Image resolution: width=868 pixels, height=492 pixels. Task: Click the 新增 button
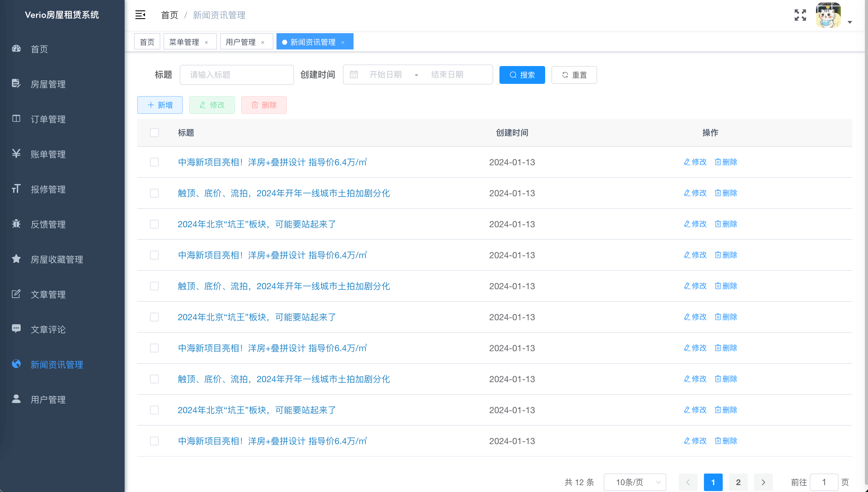click(x=160, y=105)
